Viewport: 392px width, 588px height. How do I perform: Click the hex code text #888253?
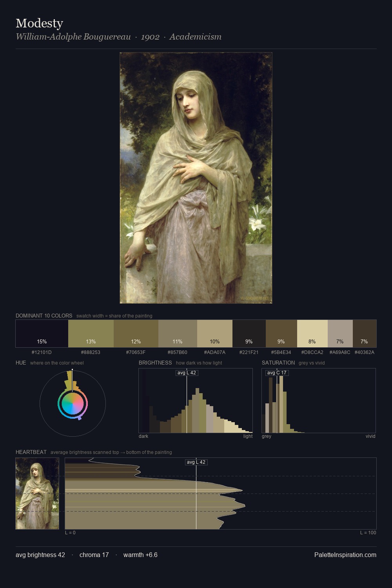point(91,352)
